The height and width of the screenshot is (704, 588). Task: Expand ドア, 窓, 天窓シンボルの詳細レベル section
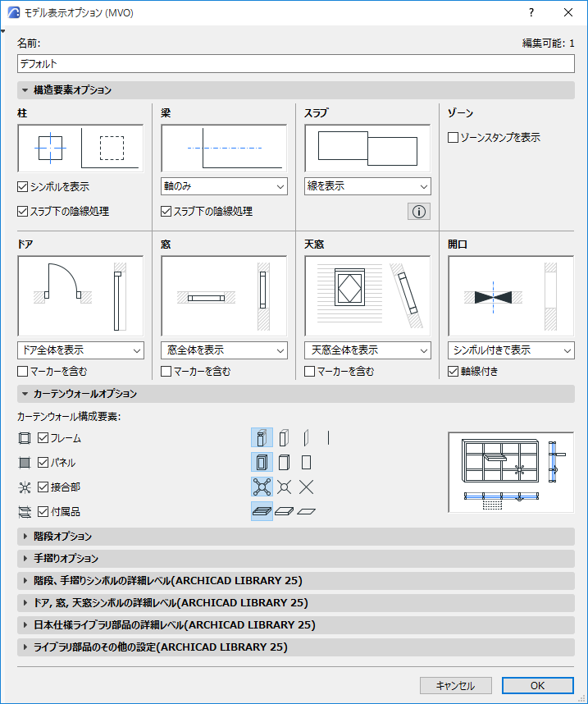296,603
